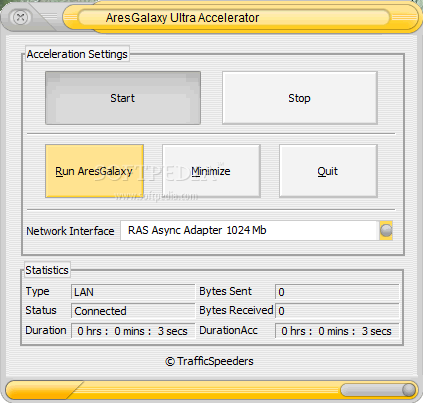Click the Stop acceleration button

pyautogui.click(x=300, y=98)
